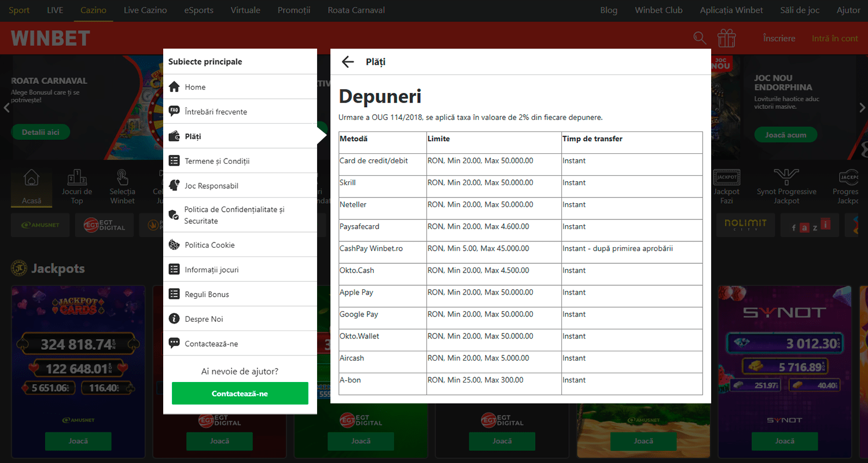This screenshot has width=868, height=463.
Task: Open Reguli Bonus help topic
Action: (207, 294)
